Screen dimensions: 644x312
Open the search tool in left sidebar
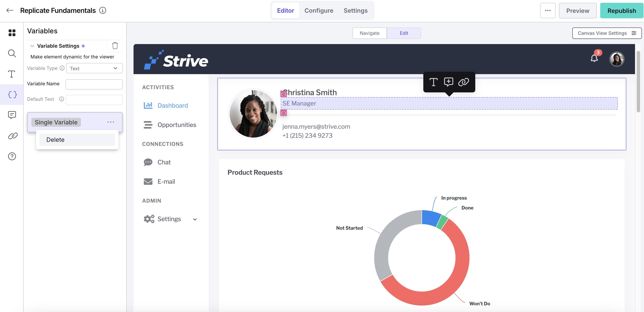[x=12, y=53]
